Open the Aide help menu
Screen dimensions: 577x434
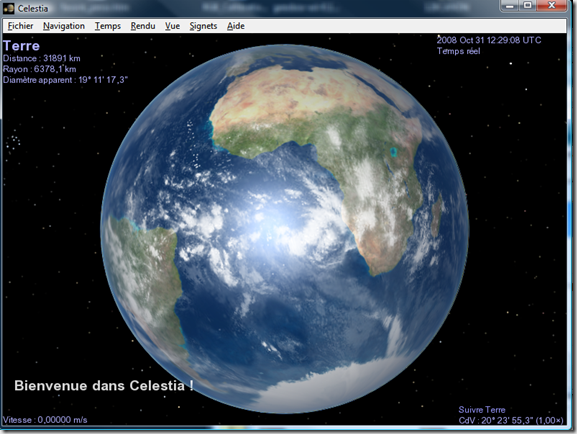(236, 26)
